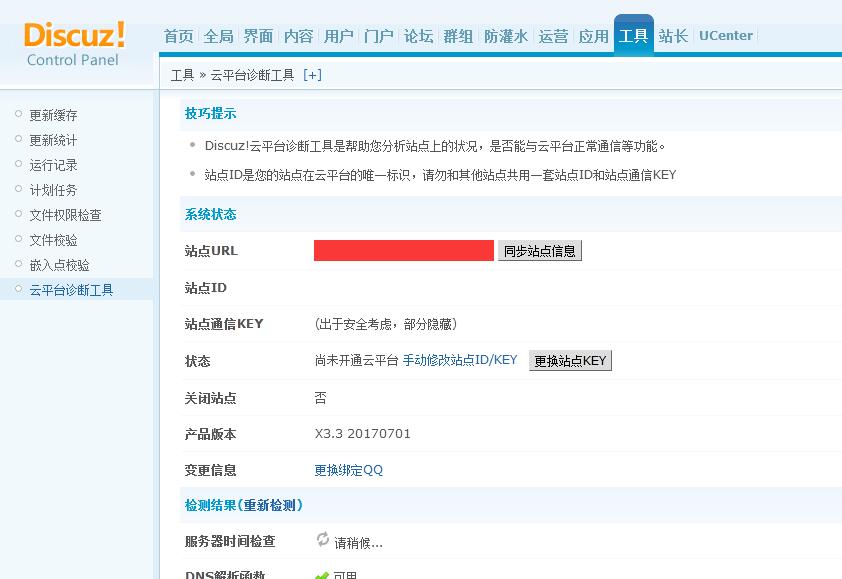Click 重新检测 in the 检测结果 header
Image resolution: width=842 pixels, height=579 pixels.
pos(269,505)
